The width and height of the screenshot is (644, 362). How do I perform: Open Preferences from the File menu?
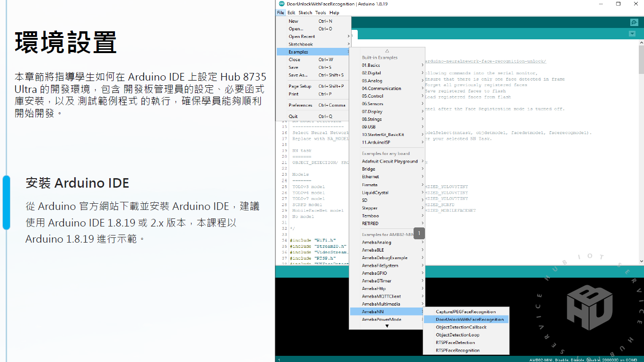(314, 105)
